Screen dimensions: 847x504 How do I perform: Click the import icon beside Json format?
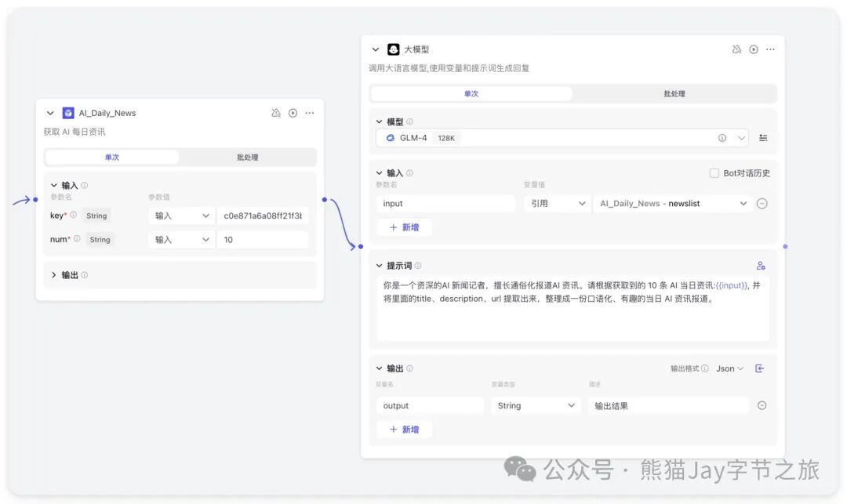[759, 368]
